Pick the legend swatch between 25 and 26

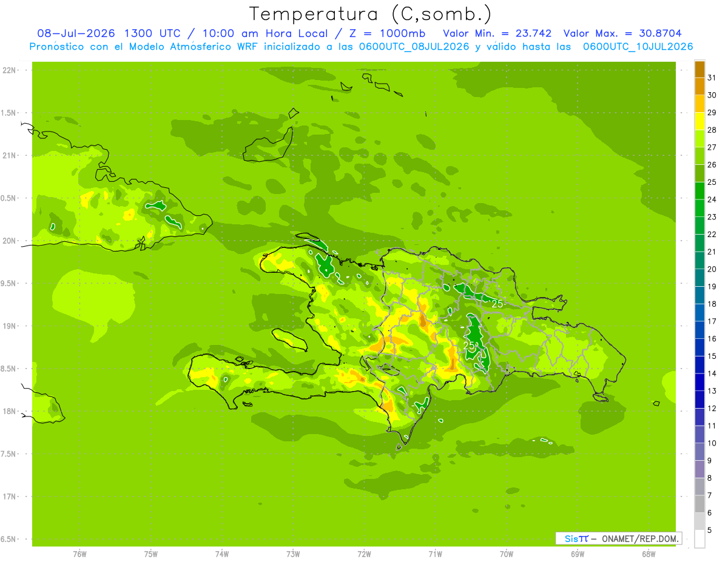(699, 173)
